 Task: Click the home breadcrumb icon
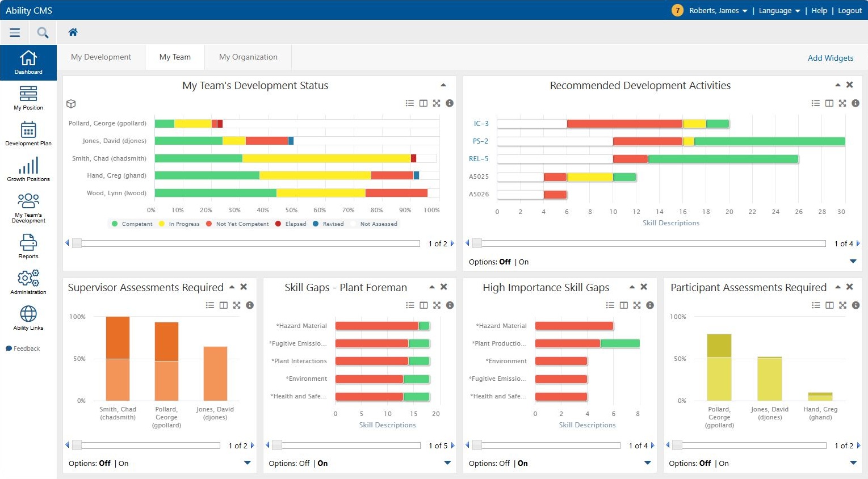[73, 32]
